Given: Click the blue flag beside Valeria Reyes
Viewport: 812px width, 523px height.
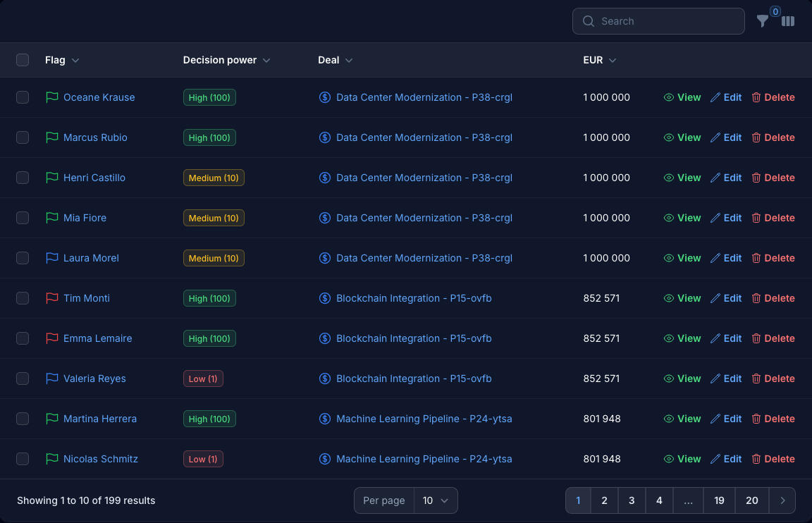Looking at the screenshot, I should pyautogui.click(x=51, y=379).
